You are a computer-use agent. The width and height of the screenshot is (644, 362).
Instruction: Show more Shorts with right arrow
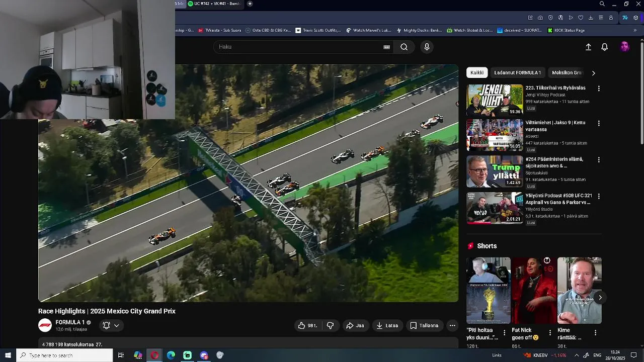(600, 298)
